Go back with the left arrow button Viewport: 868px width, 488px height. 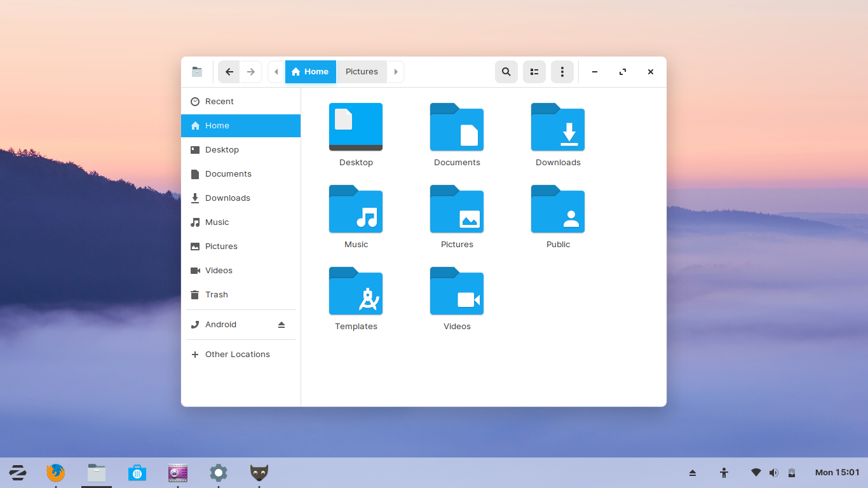[229, 72]
